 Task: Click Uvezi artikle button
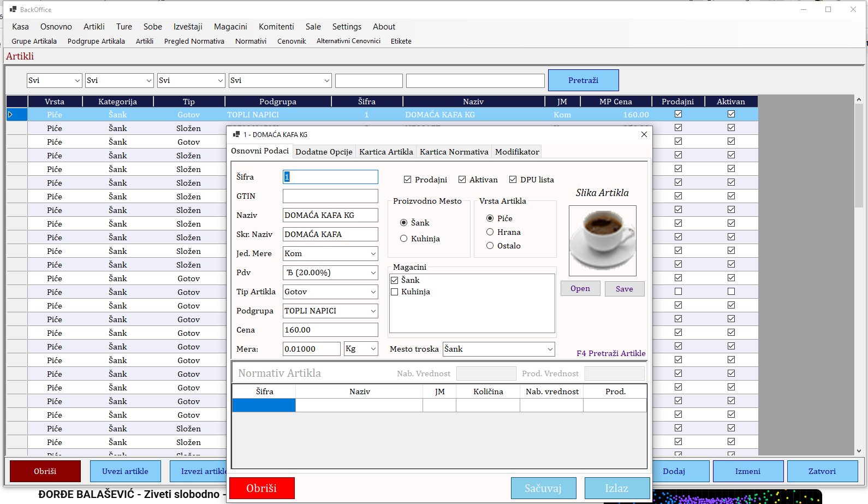click(x=125, y=471)
